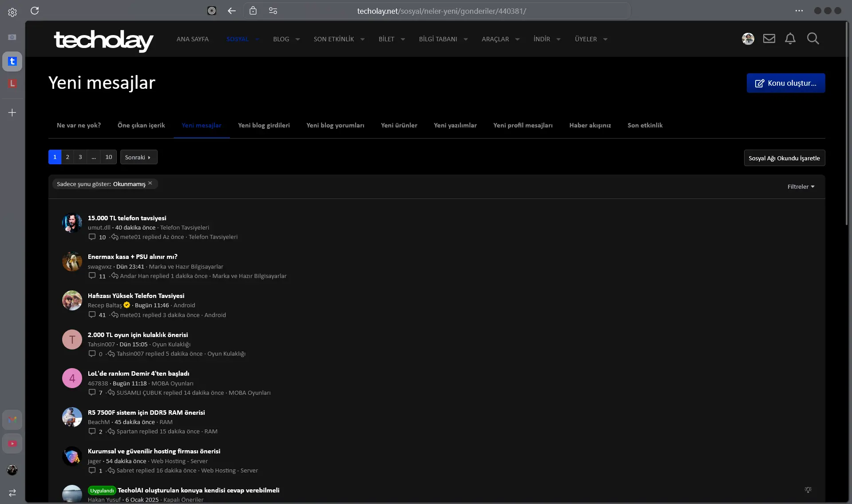Open the YouTube sidebar shortcut
Screen dimensions: 852x504
click(x=12, y=444)
